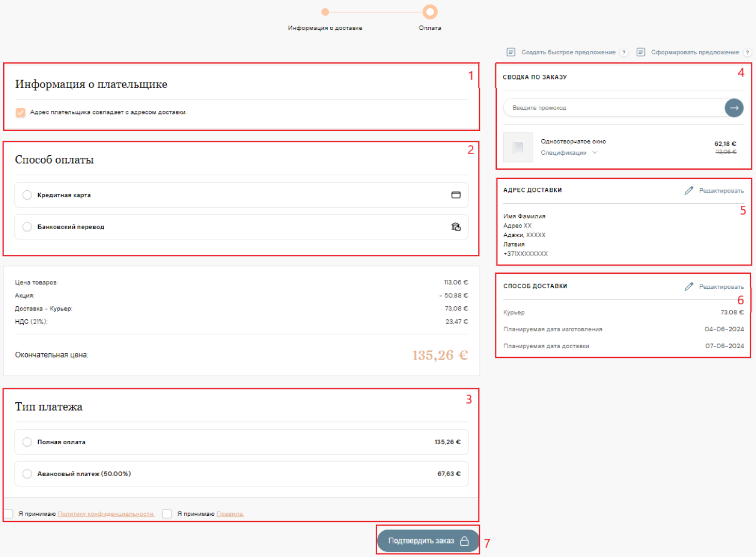The image size is (756, 557).
Task: Click Сформировать предложение link
Action: pos(695,52)
